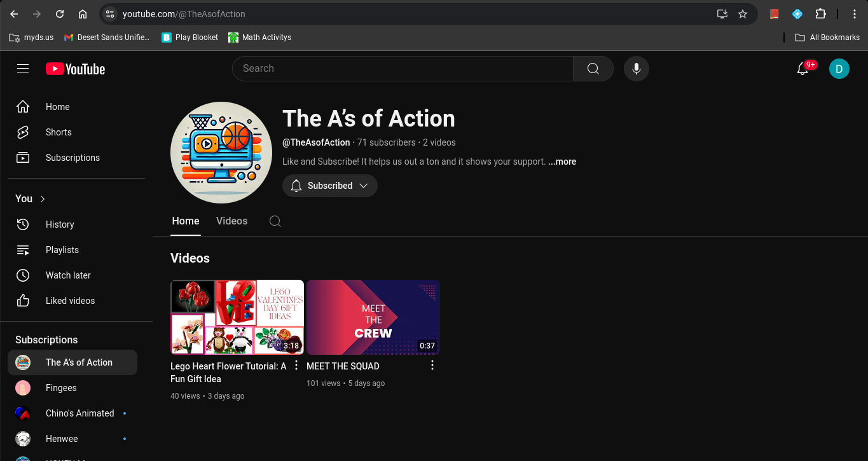Play Lego Heart Flower Tutorial thumbnail
Screen dimensions: 868x461
(237, 317)
